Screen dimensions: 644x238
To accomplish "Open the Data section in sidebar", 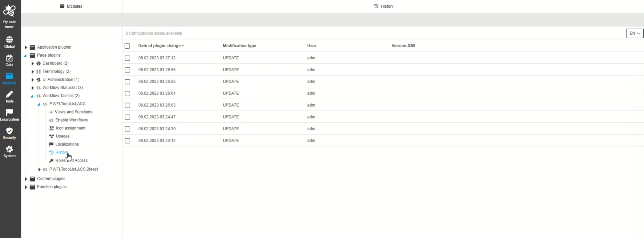I will pos(9,60).
